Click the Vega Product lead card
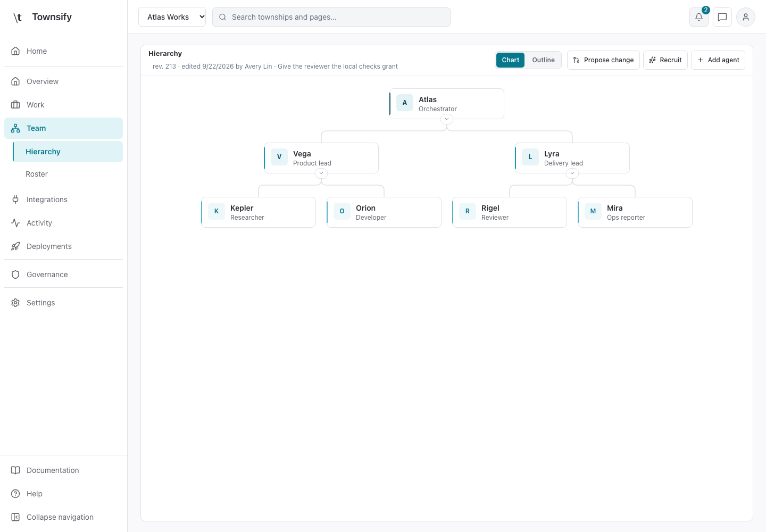This screenshot has height=532, width=766. click(x=321, y=158)
